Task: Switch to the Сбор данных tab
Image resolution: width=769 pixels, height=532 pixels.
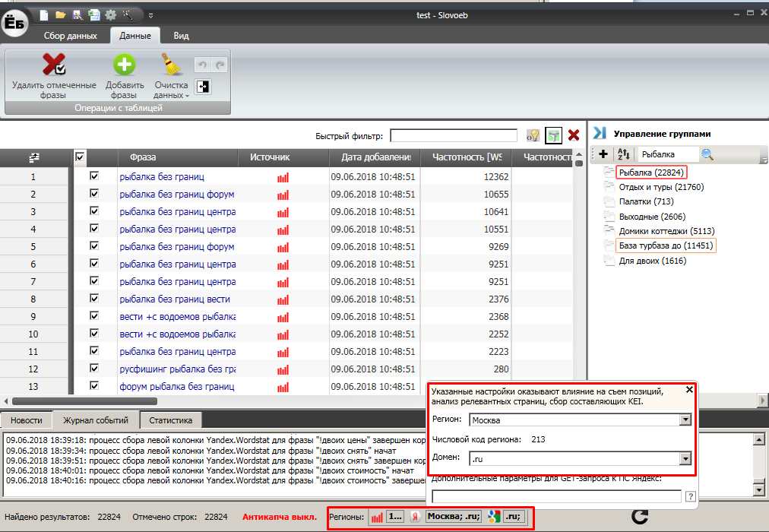Action: click(x=70, y=36)
